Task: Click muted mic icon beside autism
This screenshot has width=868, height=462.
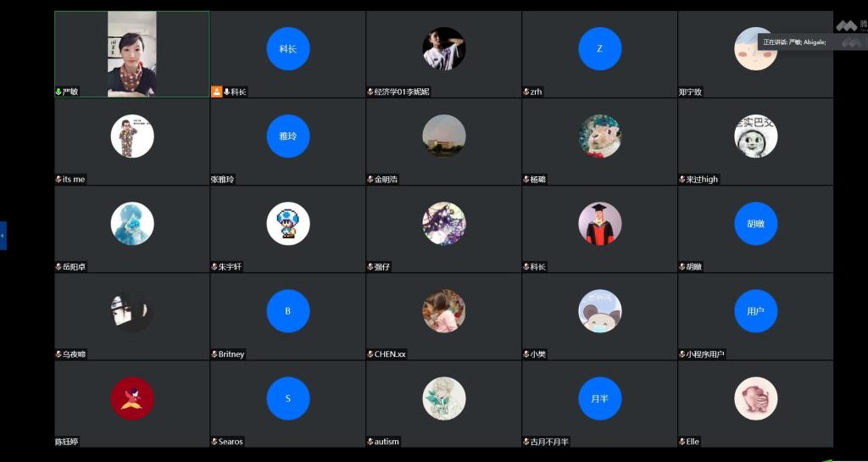Action: tap(370, 442)
